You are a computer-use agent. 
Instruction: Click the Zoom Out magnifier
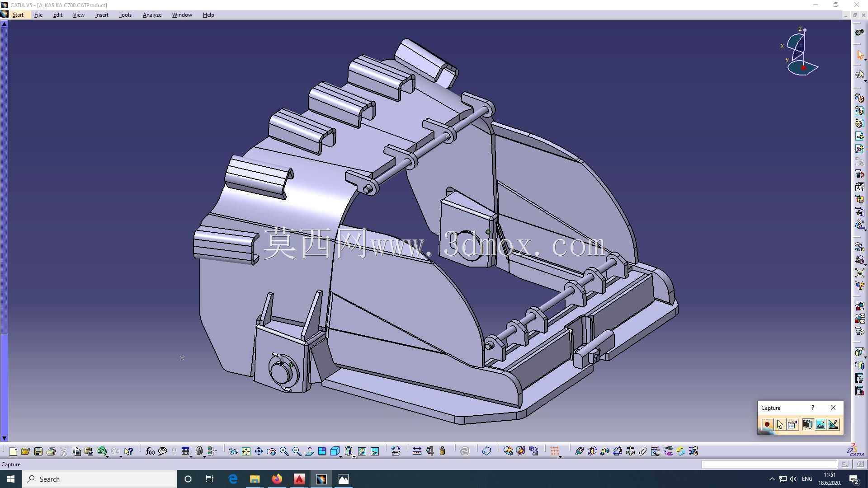point(297,451)
